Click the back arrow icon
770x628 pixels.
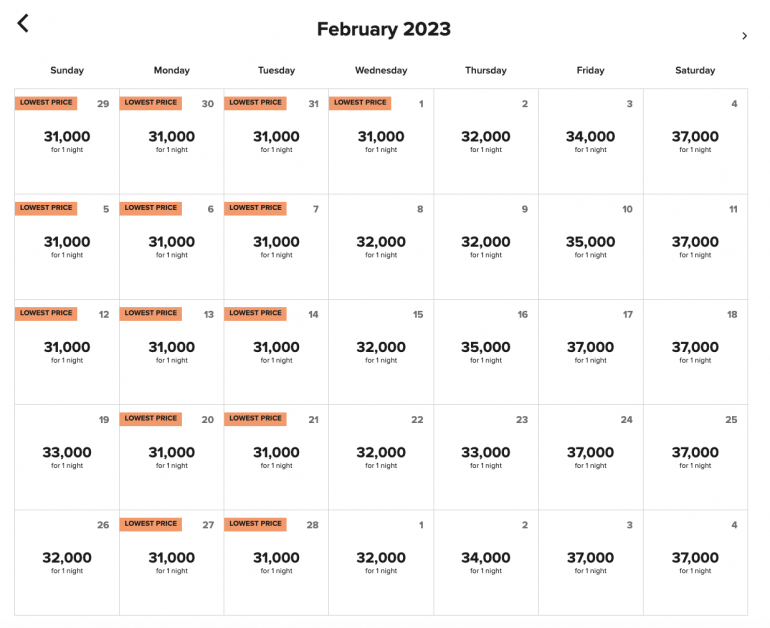click(23, 23)
